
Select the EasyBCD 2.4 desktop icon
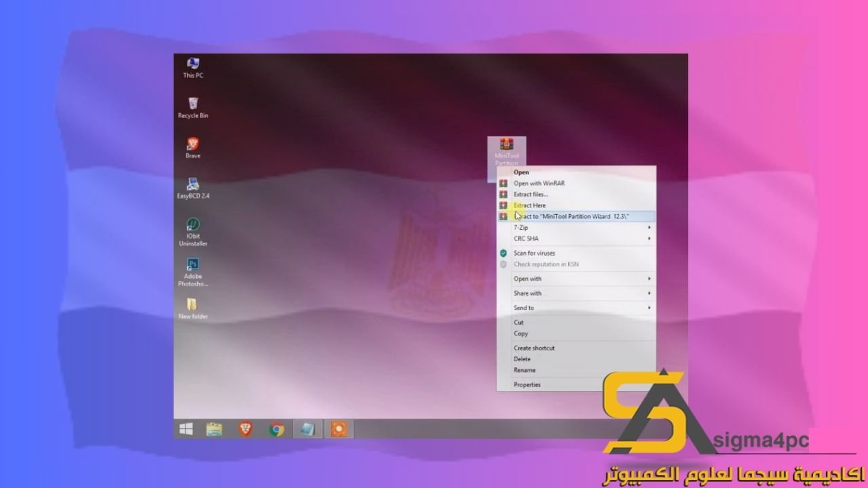pos(193,188)
